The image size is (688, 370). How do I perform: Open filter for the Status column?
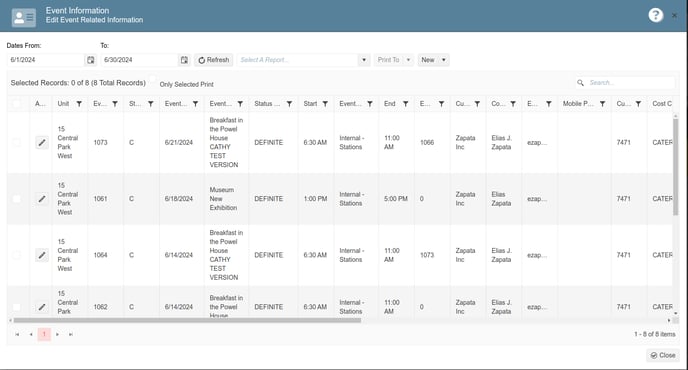(289, 104)
